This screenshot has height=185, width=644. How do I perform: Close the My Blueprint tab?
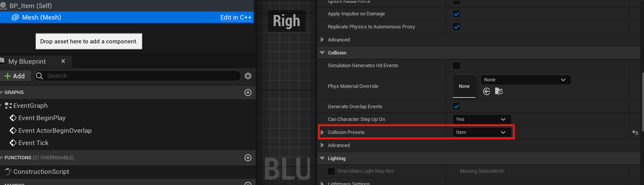[x=63, y=61]
